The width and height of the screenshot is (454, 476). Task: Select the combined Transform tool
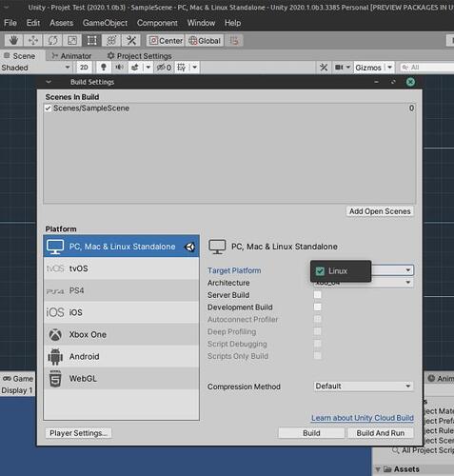[x=111, y=40]
